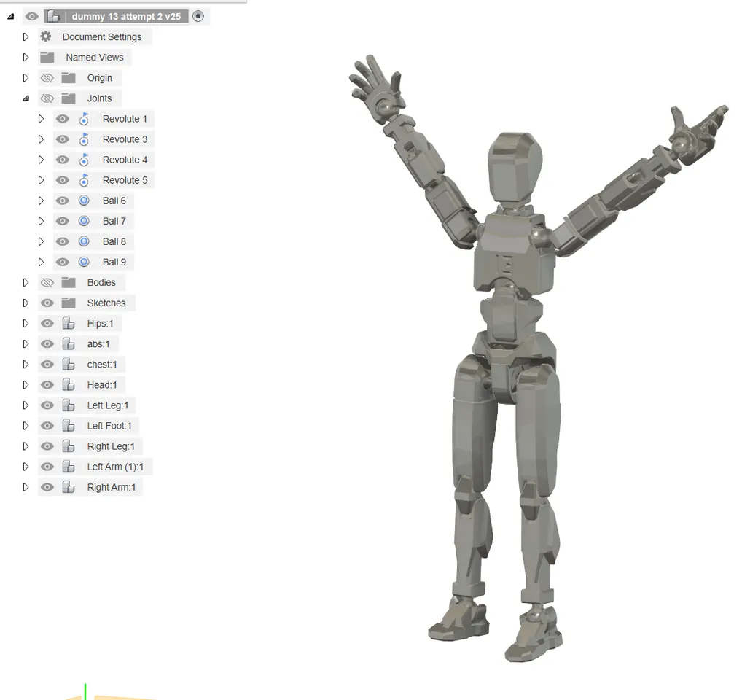
Task: Select the Ball 9 joint icon
Action: coord(84,262)
